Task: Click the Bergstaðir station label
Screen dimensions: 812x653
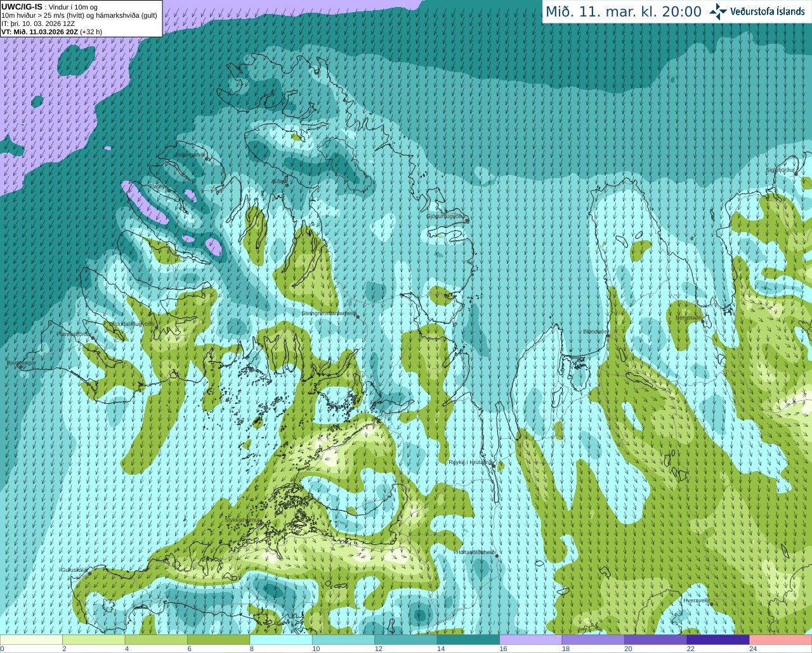Action: [689, 317]
